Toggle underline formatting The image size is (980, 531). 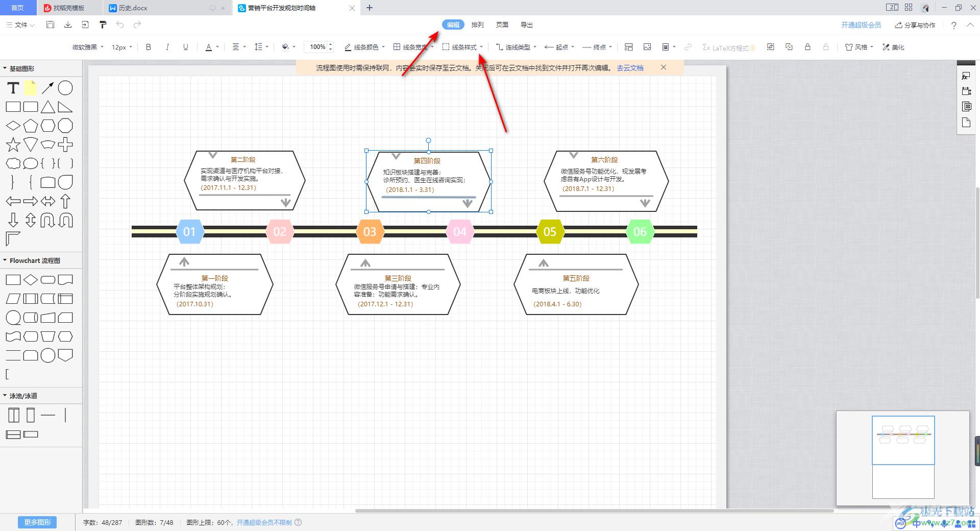185,47
